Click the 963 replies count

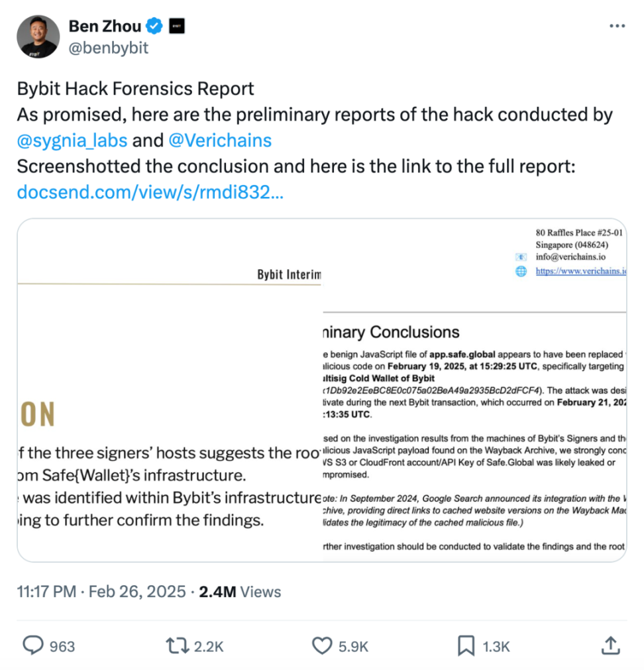[x=62, y=646]
